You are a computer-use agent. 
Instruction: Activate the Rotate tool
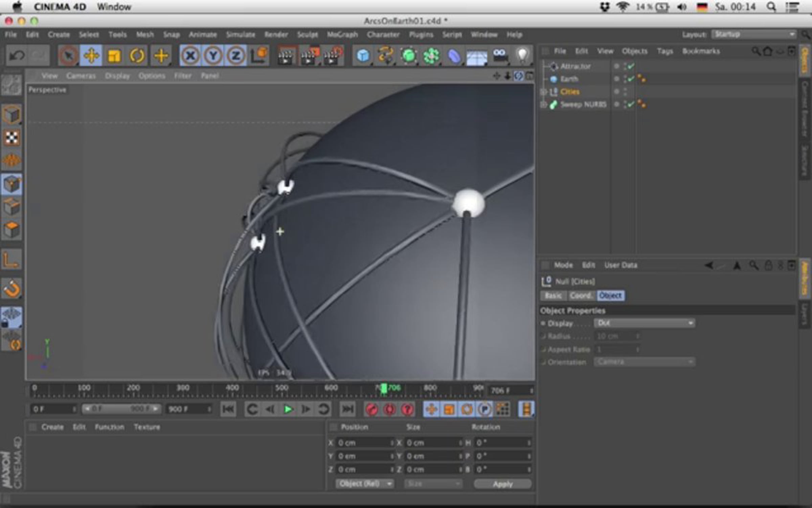click(137, 56)
